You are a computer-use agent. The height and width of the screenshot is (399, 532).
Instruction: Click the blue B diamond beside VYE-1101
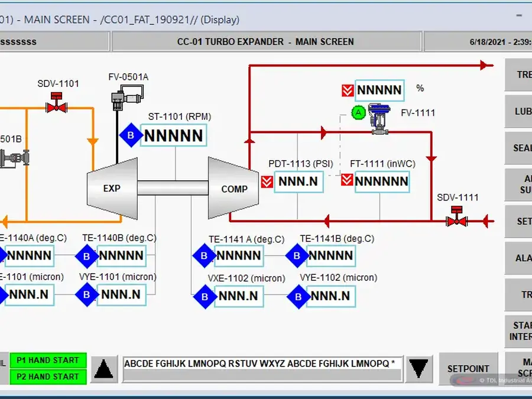tap(86, 294)
